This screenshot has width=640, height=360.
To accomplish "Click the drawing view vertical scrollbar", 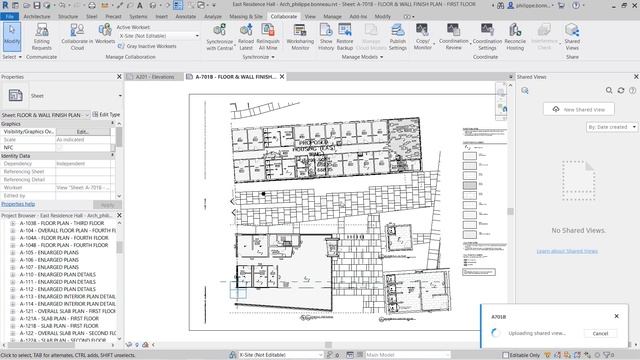I will click(x=510, y=211).
